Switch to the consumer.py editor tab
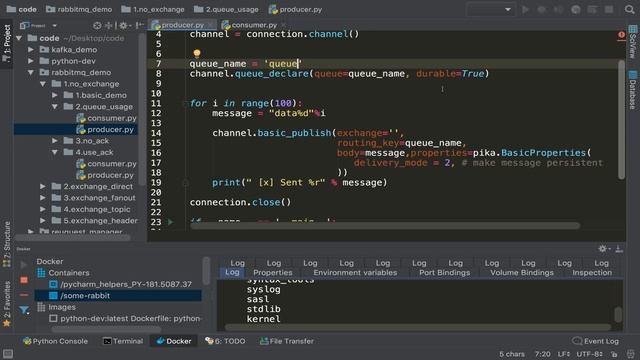This screenshot has height=360, width=640. [x=253, y=25]
